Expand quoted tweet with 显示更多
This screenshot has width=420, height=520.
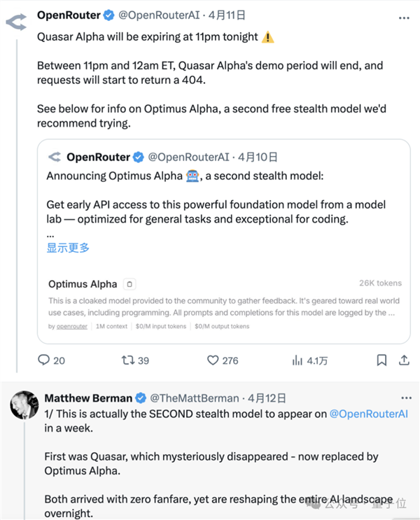[x=68, y=248]
